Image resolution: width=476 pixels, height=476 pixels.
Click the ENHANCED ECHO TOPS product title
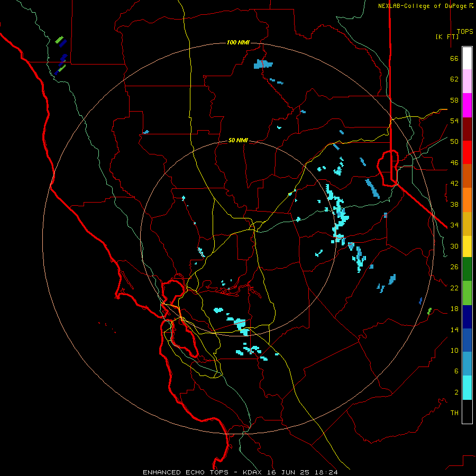point(186,472)
